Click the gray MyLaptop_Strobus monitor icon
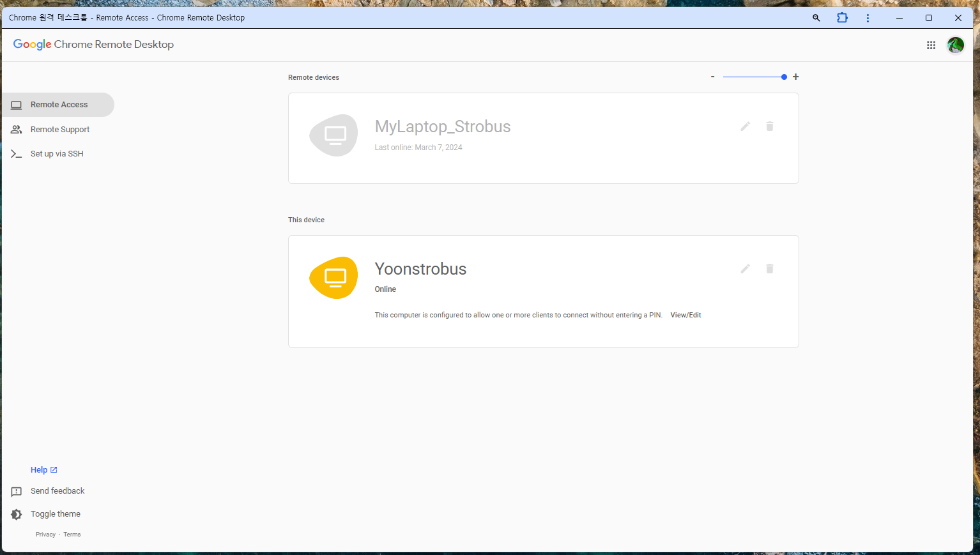This screenshot has height=555, width=980. (x=334, y=135)
